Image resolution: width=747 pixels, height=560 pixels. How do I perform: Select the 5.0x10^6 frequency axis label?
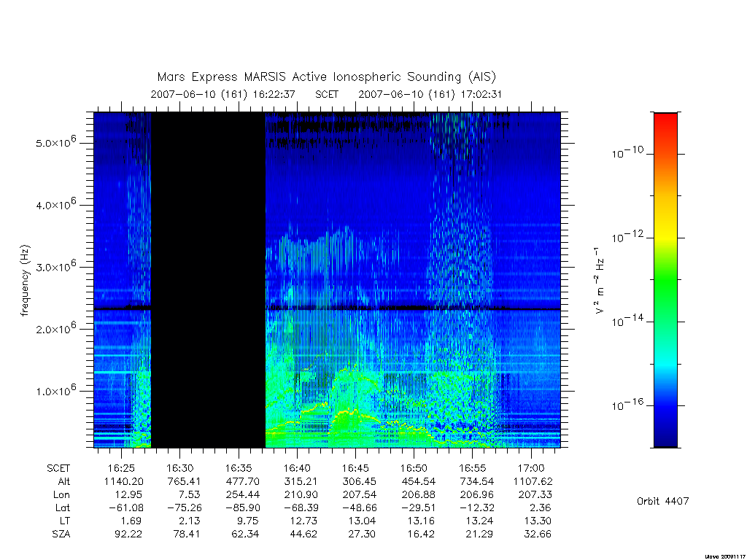[55, 142]
